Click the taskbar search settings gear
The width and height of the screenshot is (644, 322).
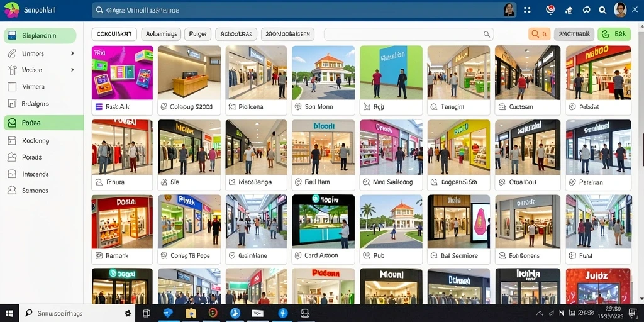(128, 313)
